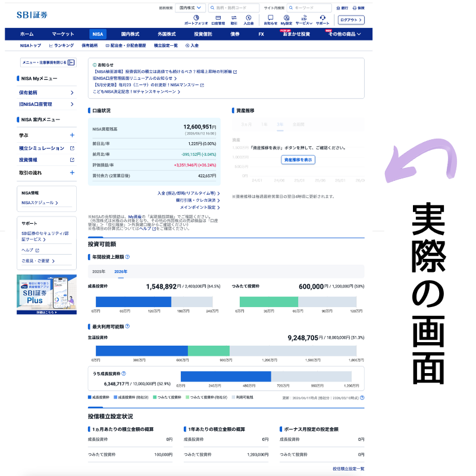This screenshot has height=476, width=476.
Task: Open the サポート headset icon
Action: click(322, 20)
